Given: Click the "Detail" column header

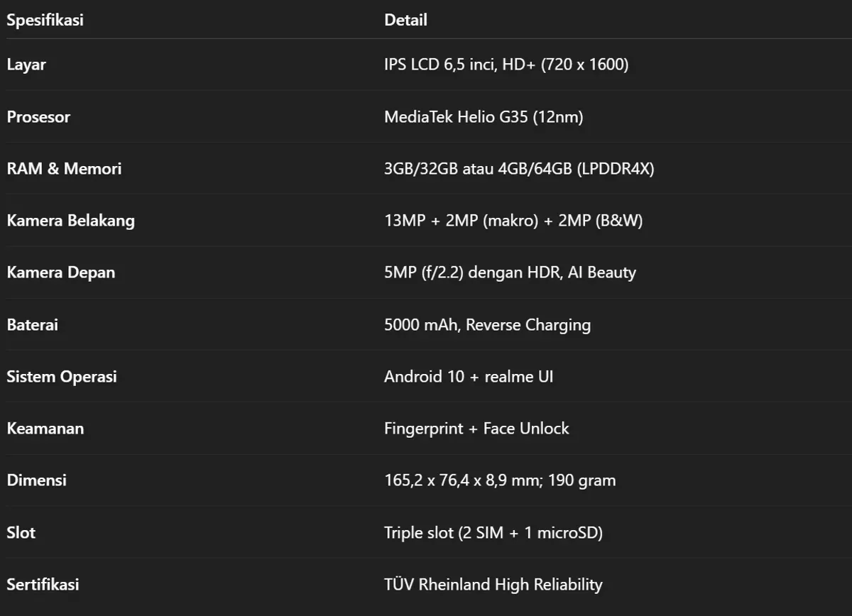Looking at the screenshot, I should (x=405, y=20).
